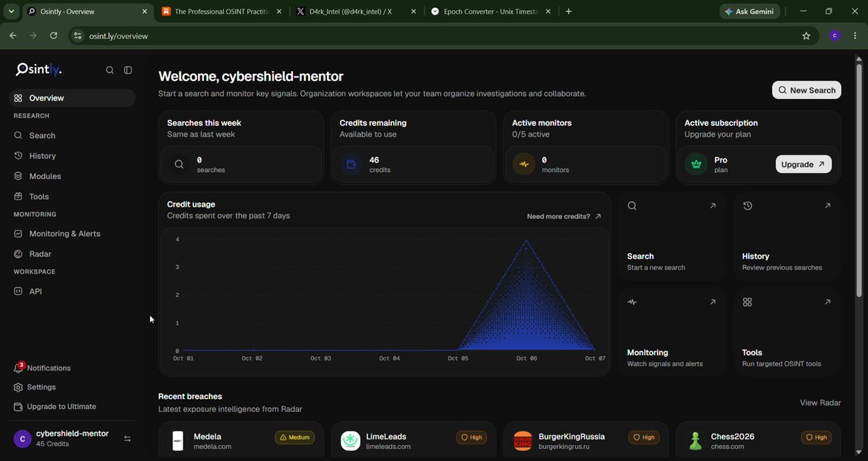The width and height of the screenshot is (868, 461).
Task: Go to Monitoring & Alerts
Action: pyautogui.click(x=72, y=234)
